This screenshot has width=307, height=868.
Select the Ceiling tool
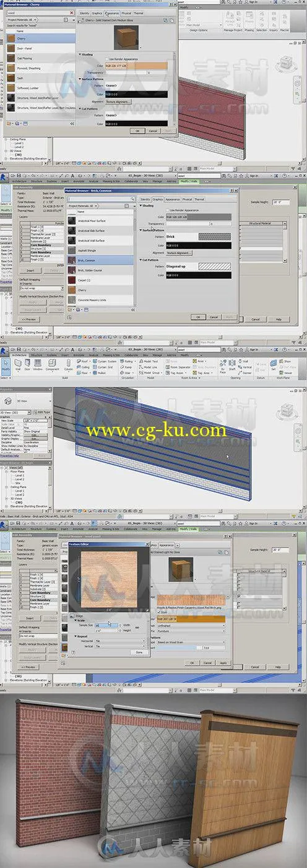84,367
